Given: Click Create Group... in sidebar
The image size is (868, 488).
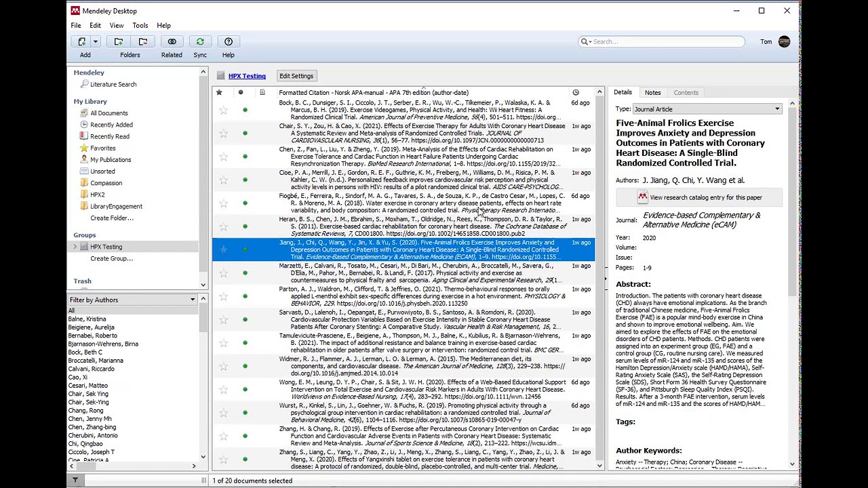Looking at the screenshot, I should (x=111, y=258).
